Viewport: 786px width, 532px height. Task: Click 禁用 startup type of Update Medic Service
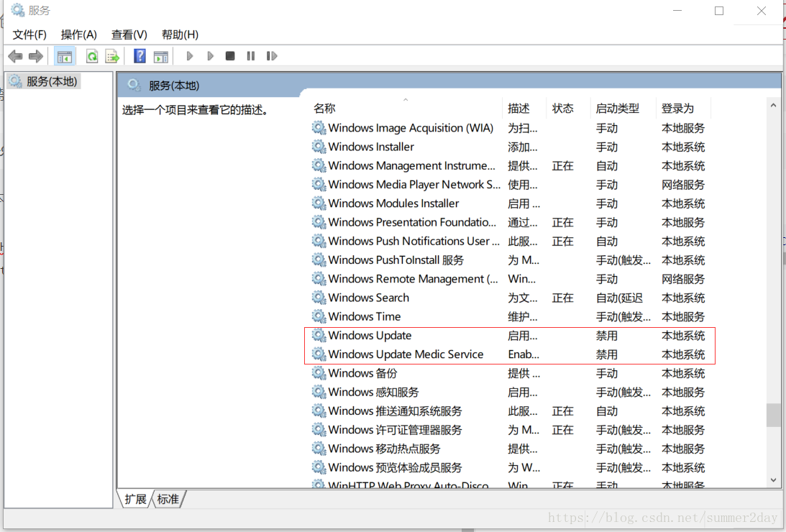pyautogui.click(x=606, y=354)
